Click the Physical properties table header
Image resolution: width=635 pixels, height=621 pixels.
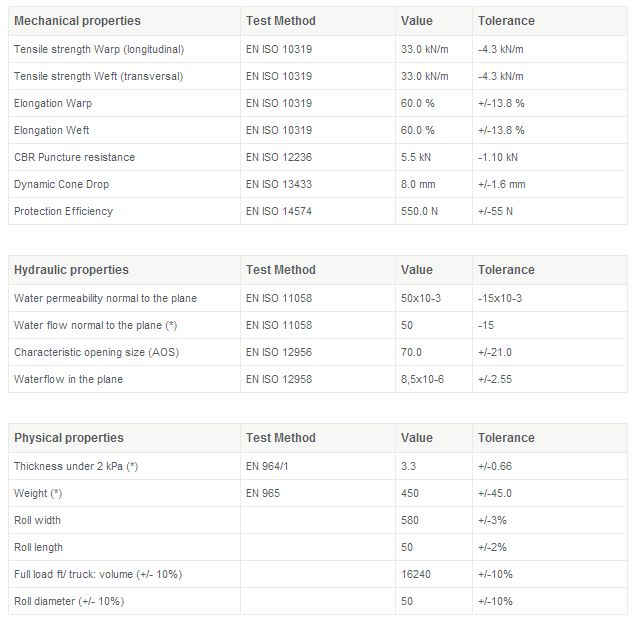69,438
